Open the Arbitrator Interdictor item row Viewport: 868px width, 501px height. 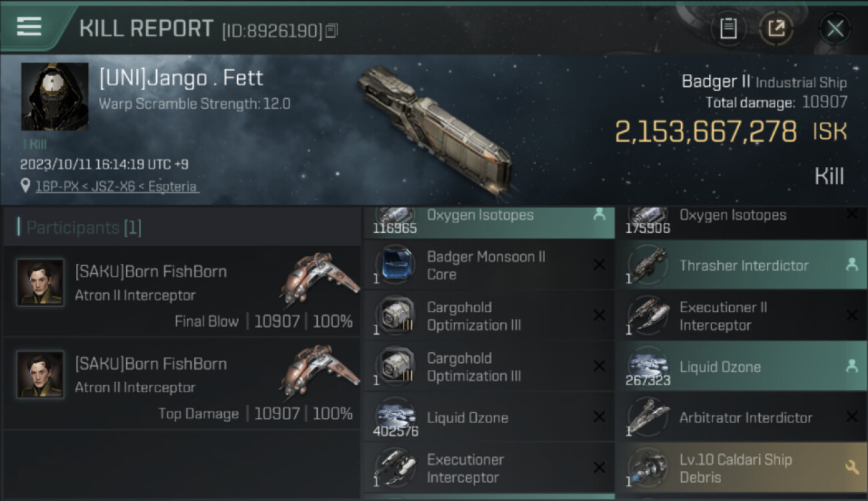pyautogui.click(x=742, y=417)
